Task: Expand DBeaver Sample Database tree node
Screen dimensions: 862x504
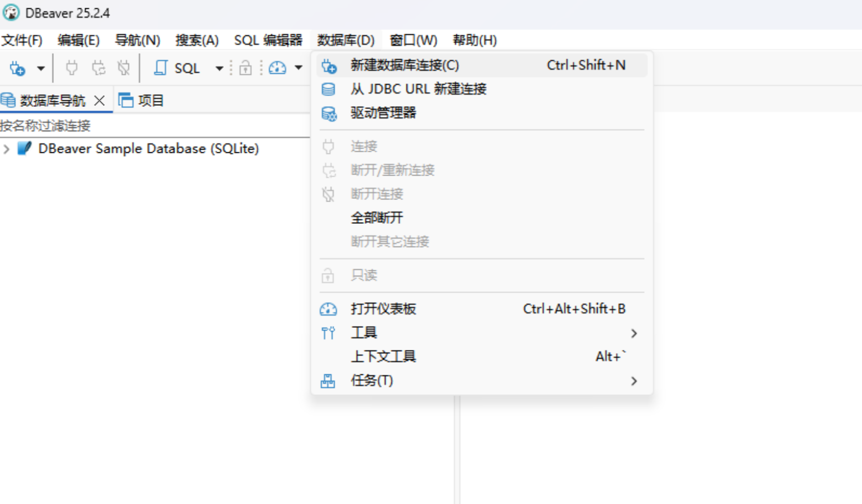Action: coord(7,149)
